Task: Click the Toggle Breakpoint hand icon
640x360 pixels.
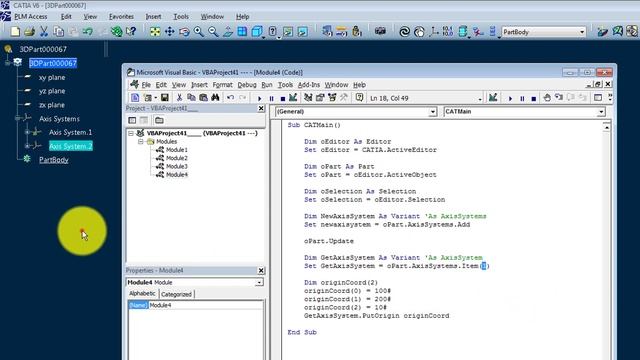Action: 547,98
